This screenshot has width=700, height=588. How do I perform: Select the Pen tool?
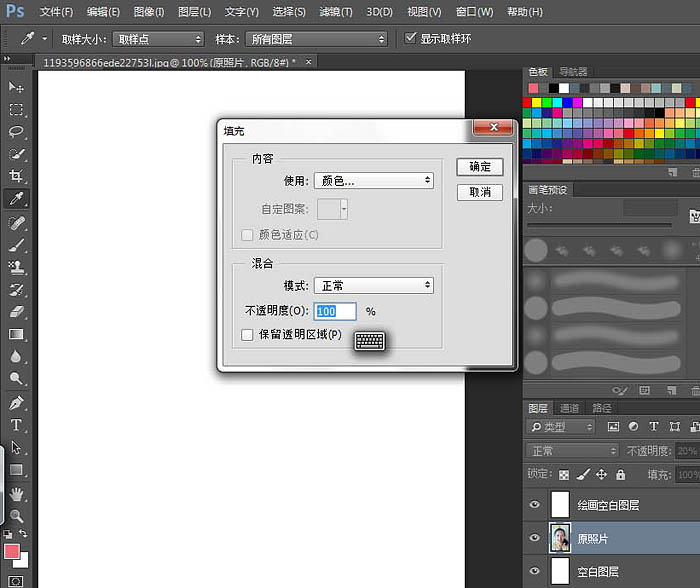coord(17,403)
